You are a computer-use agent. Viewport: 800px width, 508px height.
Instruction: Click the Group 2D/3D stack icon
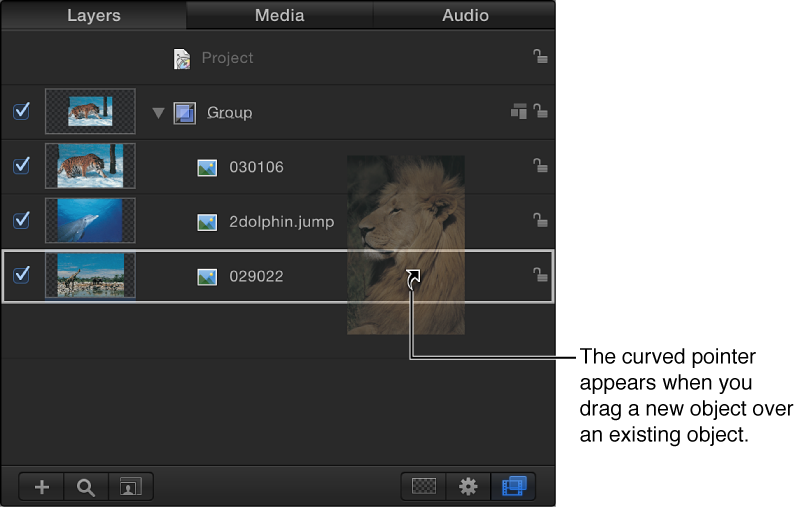pos(519,111)
